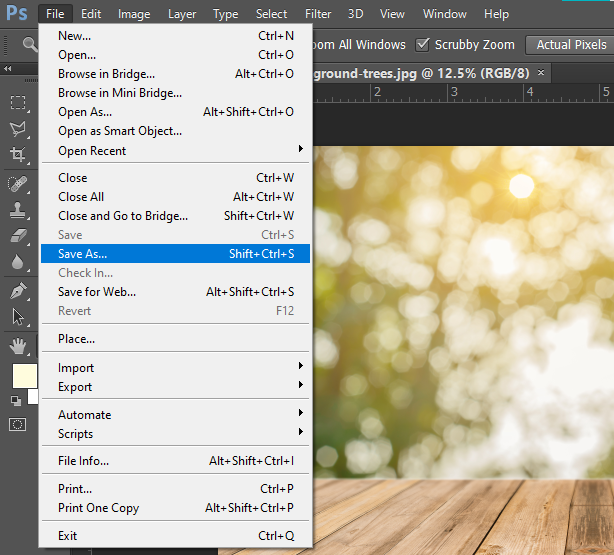Viewport: 614px width, 555px height.
Task: Select the Clone Stamp tool
Action: click(x=18, y=210)
